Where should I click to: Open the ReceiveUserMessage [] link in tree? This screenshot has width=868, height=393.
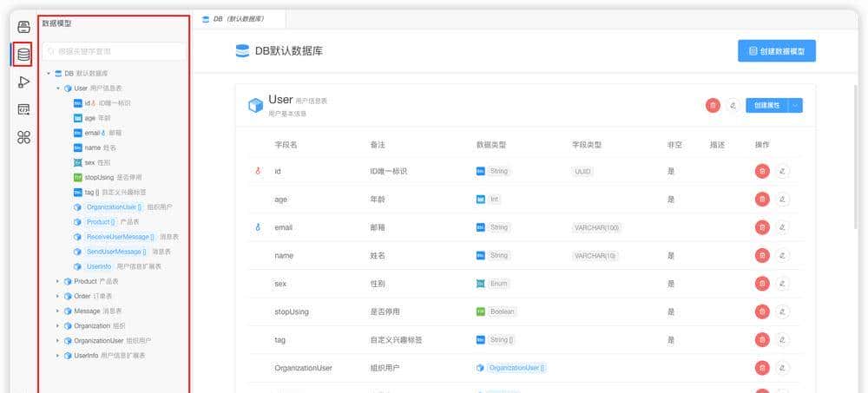(x=120, y=237)
